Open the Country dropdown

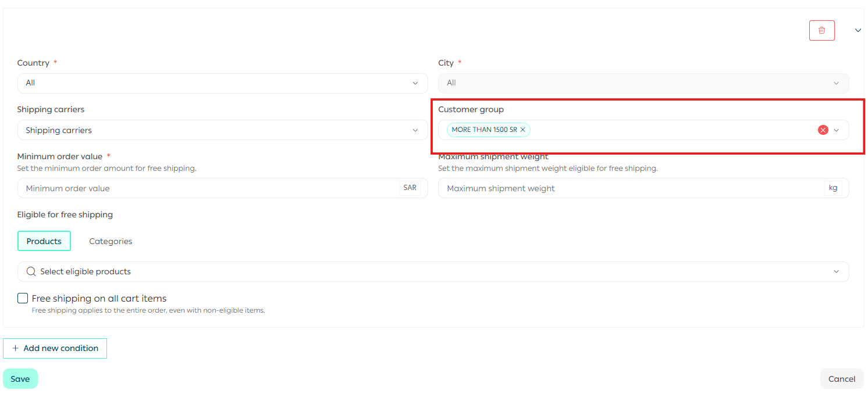tap(222, 83)
